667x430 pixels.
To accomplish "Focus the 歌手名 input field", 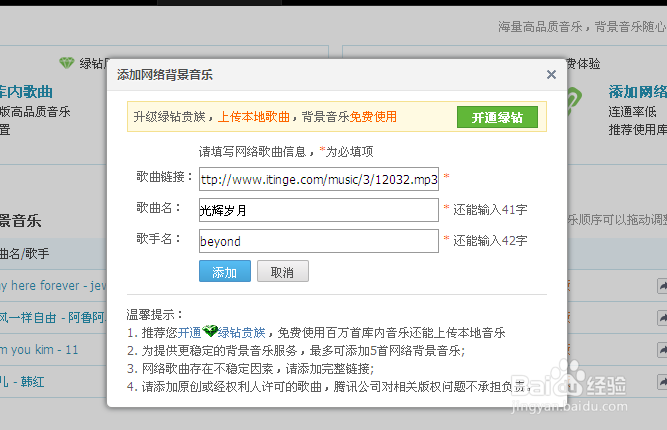I will click(x=319, y=241).
